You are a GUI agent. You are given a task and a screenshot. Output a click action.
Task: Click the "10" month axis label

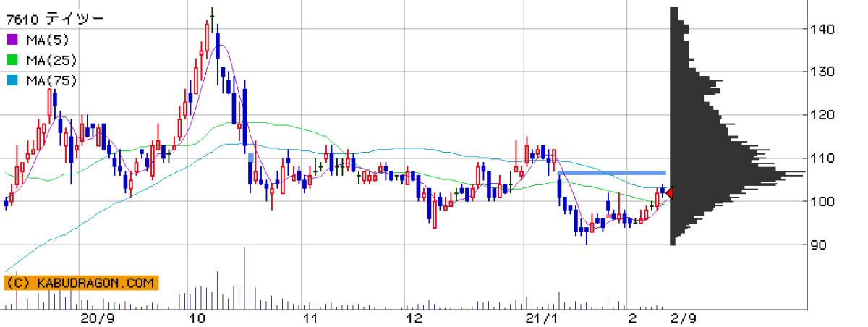(x=197, y=318)
